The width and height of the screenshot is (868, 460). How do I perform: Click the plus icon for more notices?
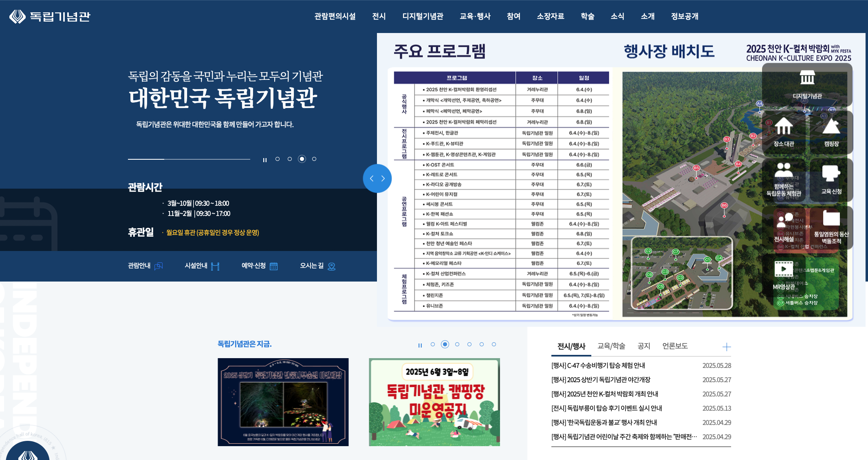pyautogui.click(x=727, y=347)
